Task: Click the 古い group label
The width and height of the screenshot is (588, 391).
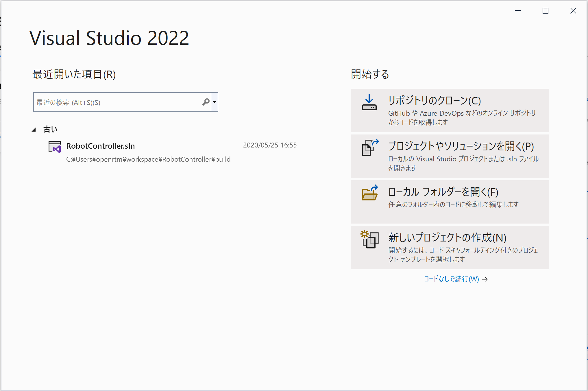Action: point(50,129)
